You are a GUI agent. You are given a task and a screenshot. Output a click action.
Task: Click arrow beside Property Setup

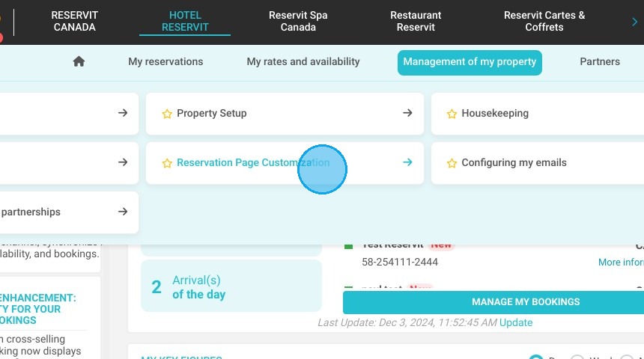coord(407,113)
